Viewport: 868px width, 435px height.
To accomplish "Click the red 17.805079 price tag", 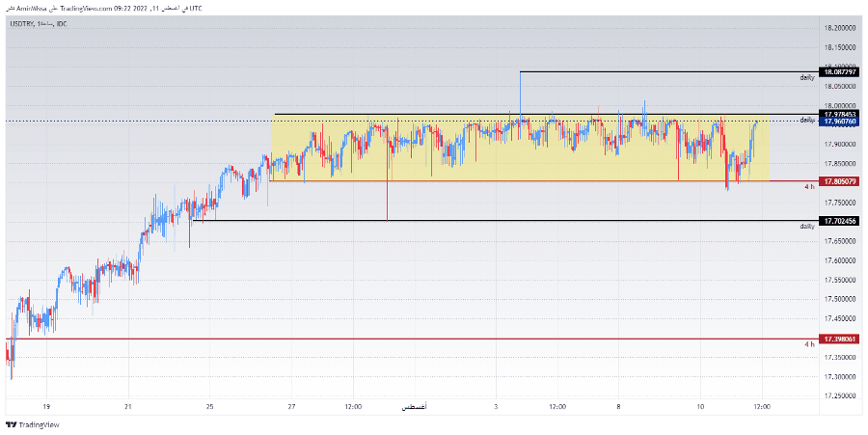I will (840, 181).
